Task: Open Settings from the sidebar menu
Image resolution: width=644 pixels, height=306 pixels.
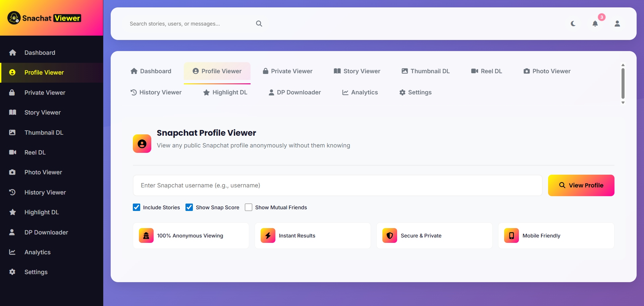Action: click(x=36, y=272)
